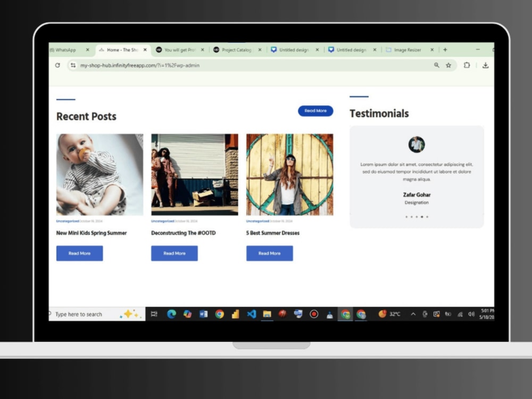Open the '5 Best Summer Dresses' post title

click(273, 233)
